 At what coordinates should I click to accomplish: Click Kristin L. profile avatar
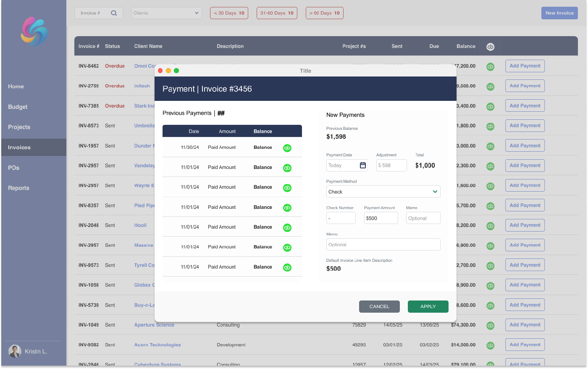[x=15, y=351]
